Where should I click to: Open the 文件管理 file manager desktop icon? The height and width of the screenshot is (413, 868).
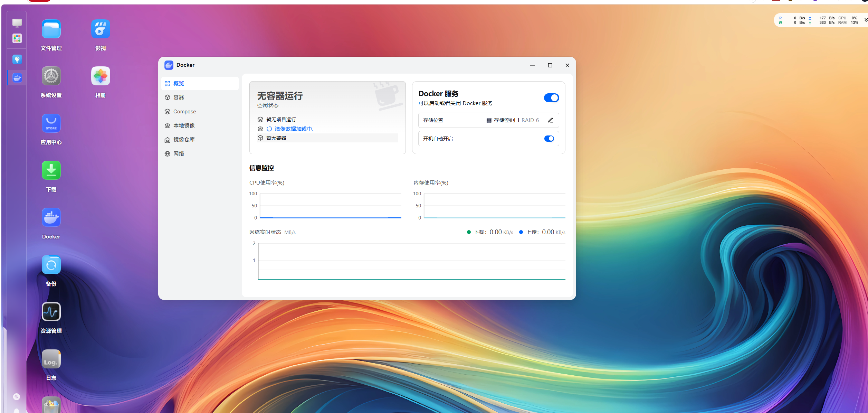tap(51, 29)
